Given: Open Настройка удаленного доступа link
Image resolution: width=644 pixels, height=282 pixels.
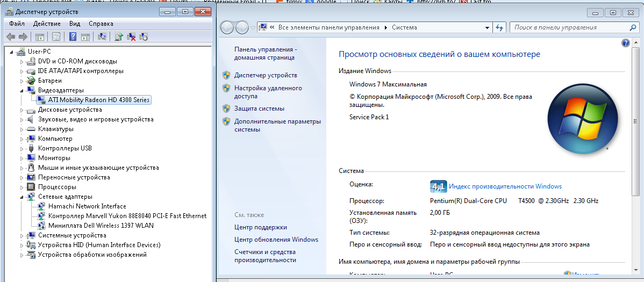Looking at the screenshot, I should 268,92.
